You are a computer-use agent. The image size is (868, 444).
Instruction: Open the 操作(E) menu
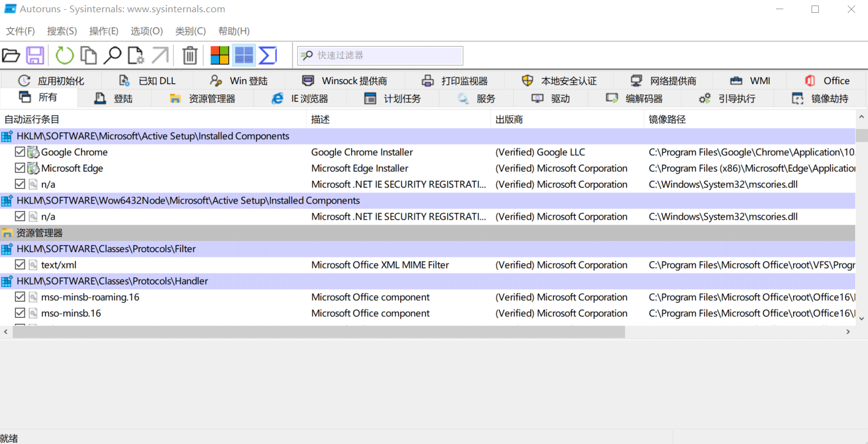104,31
